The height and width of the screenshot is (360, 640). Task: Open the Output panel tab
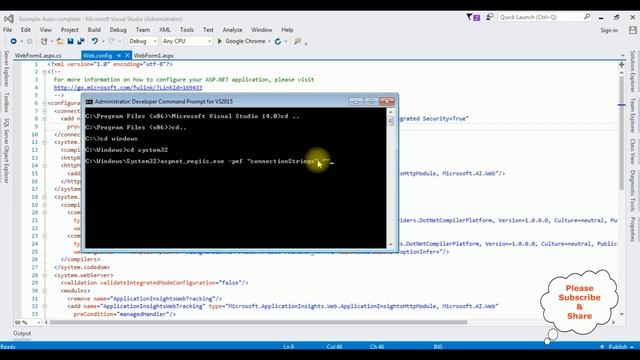[x=22, y=333]
